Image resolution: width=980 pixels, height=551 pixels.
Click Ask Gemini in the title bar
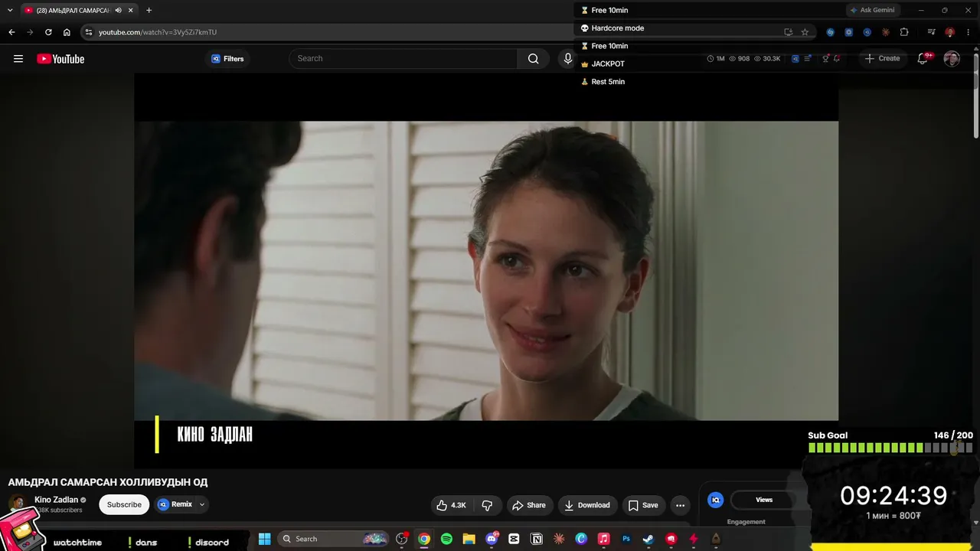pos(873,11)
